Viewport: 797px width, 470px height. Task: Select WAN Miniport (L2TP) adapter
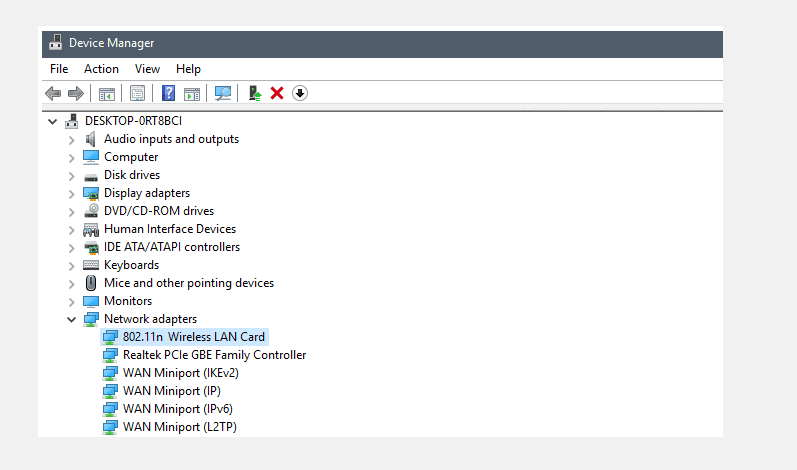tap(180, 427)
